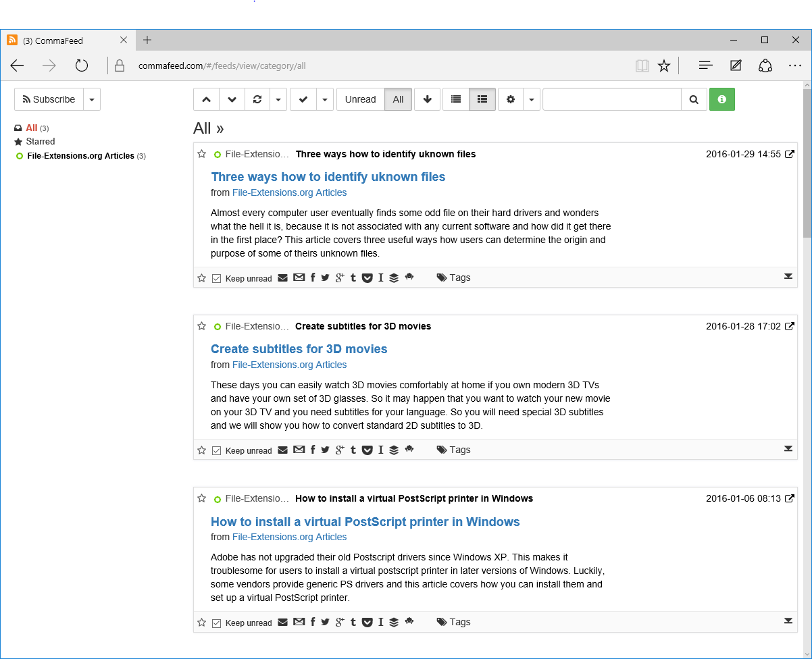The height and width of the screenshot is (659, 812).
Task: Share 'Three ways' article via Gmail outline envelope
Action: pyautogui.click(x=299, y=278)
